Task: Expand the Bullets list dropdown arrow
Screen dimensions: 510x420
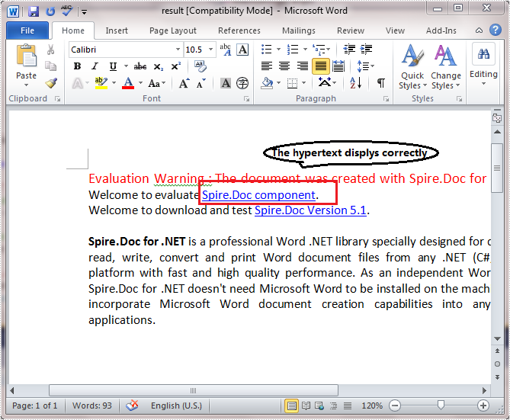Action: tap(278, 50)
